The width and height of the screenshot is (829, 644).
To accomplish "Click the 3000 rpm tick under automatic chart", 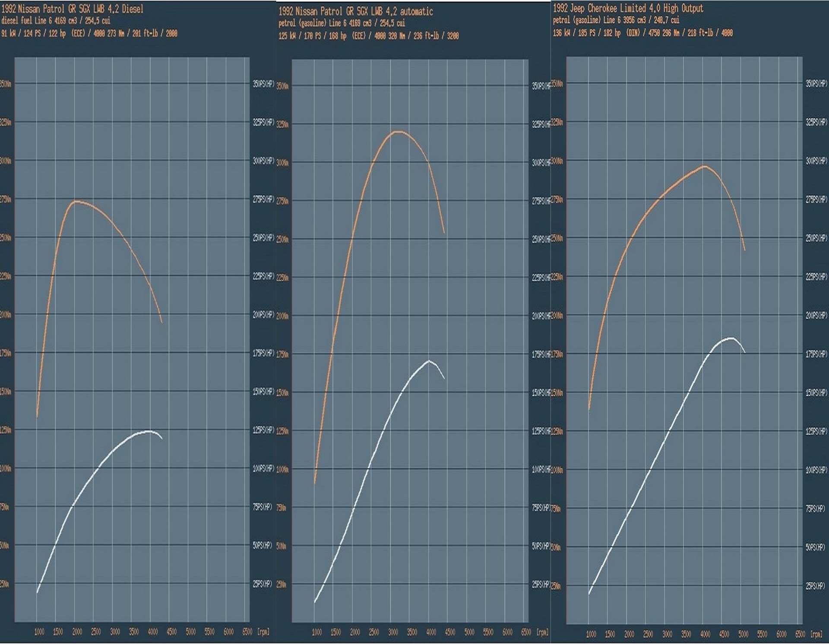I will (x=393, y=632).
